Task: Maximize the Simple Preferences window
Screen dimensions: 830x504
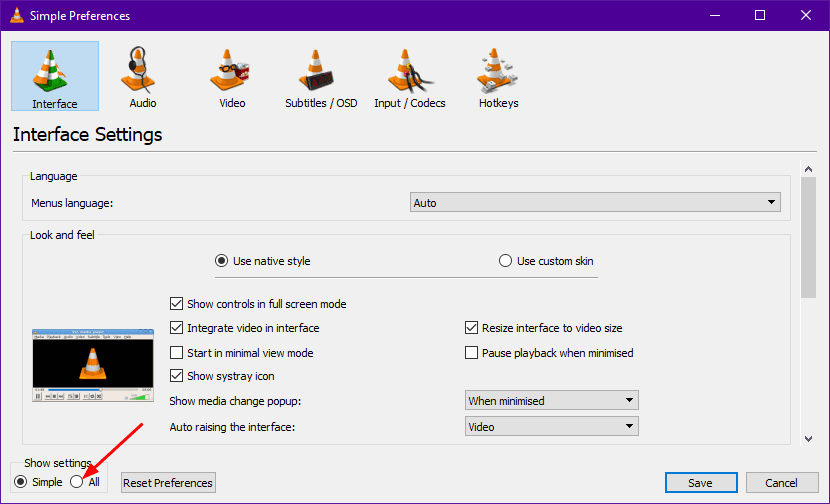Action: tap(760, 15)
